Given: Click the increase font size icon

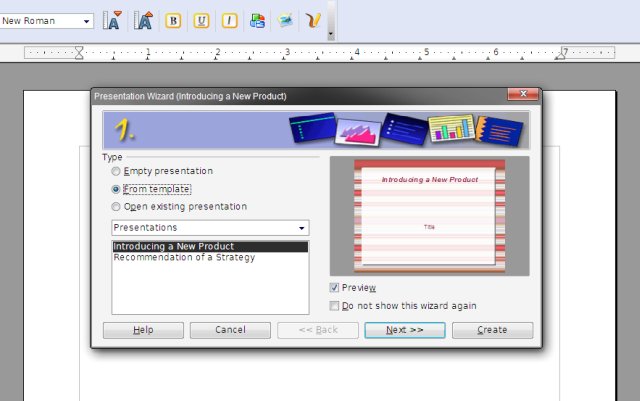Looking at the screenshot, I should (143, 20).
